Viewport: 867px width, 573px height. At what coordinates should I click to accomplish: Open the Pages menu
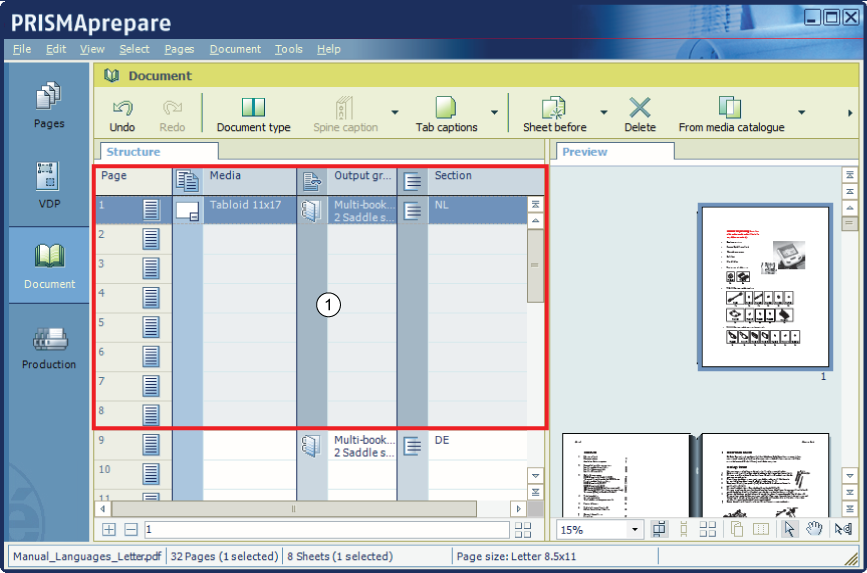click(179, 49)
